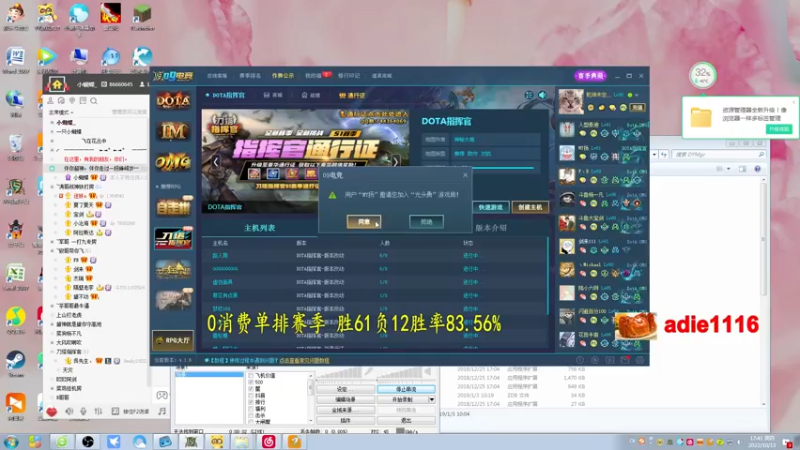
Task: Open the YY search magnifier icon
Action: 94,101
